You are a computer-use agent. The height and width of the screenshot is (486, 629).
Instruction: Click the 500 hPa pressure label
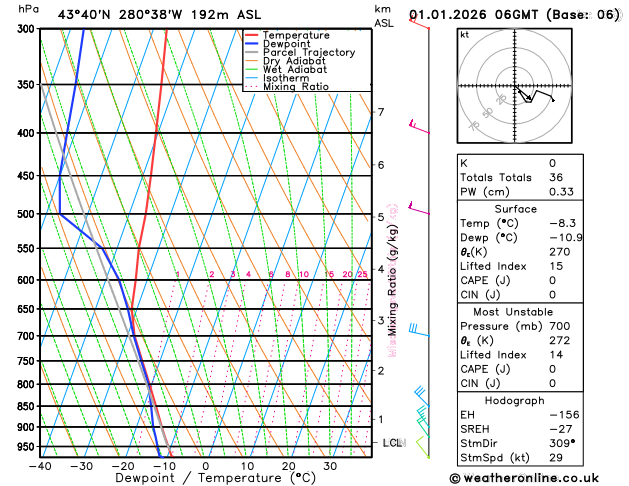(x=27, y=214)
